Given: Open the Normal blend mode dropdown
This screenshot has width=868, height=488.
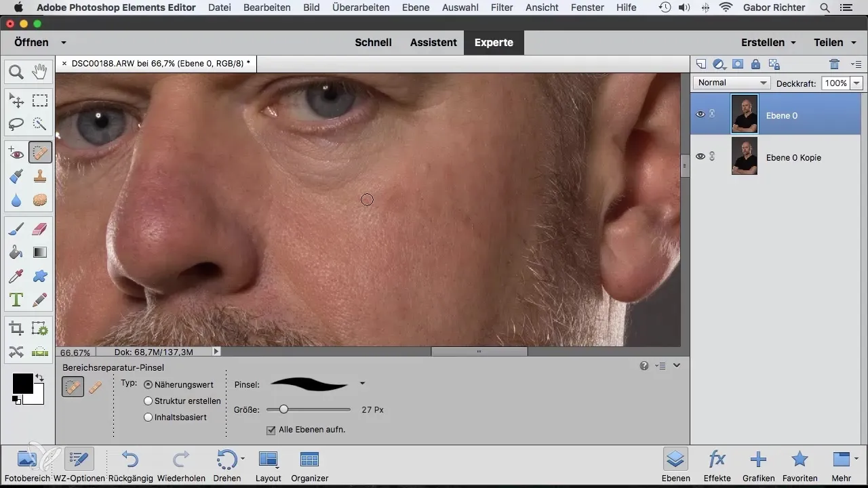Looking at the screenshot, I should pyautogui.click(x=732, y=83).
